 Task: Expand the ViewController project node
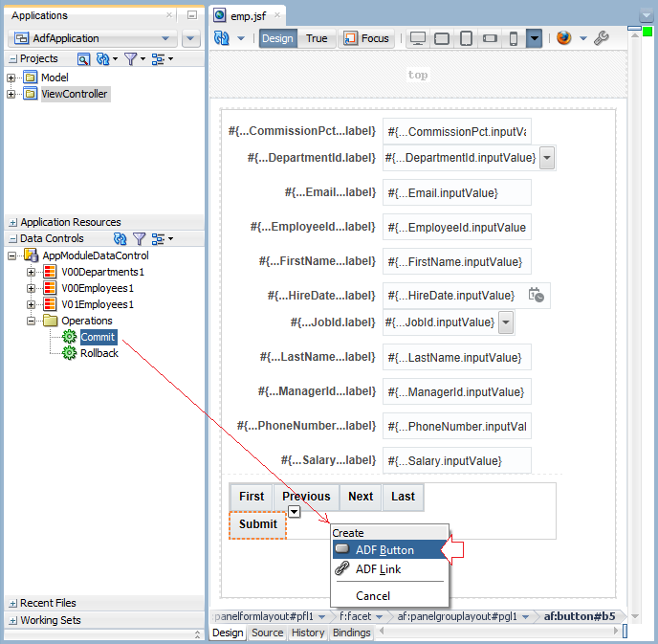(11, 94)
